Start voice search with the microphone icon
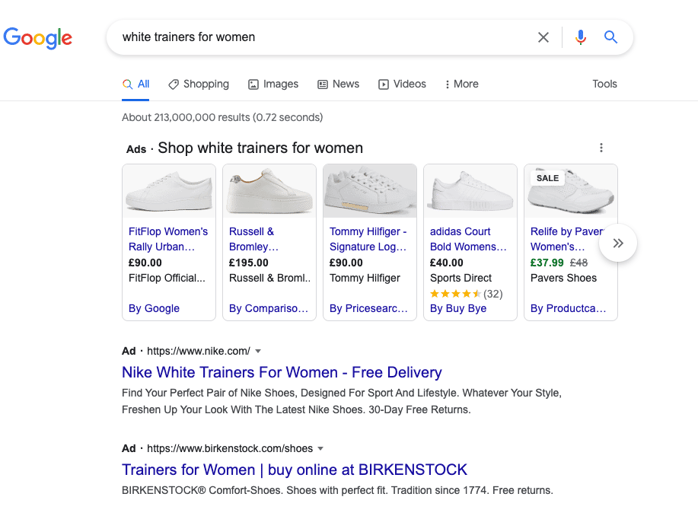Image resolution: width=698 pixels, height=516 pixels. [580, 37]
